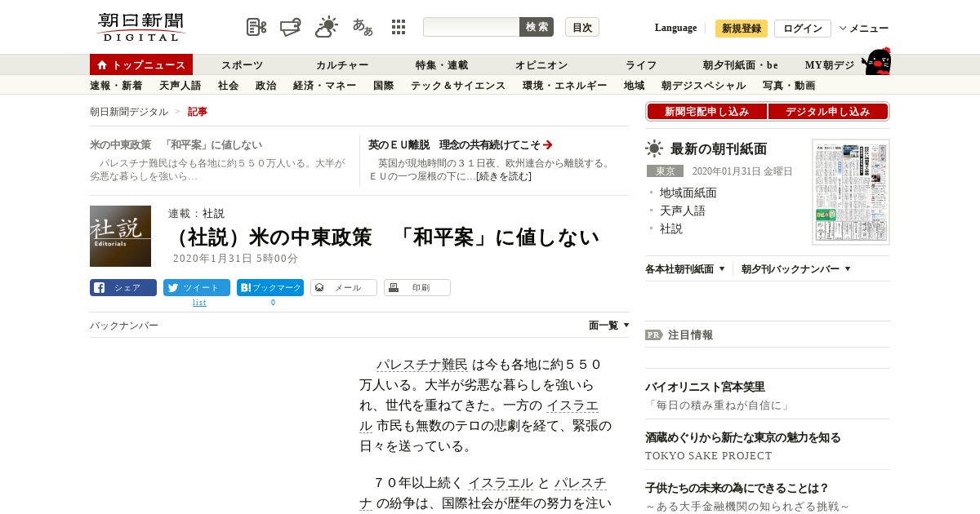Open 英のEU離脱 理念の共有続けてこそ headline

coord(454,144)
